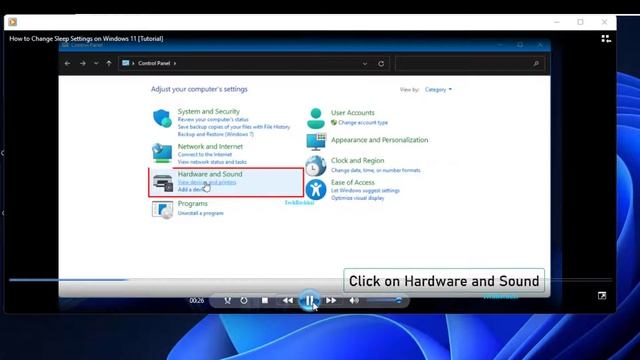
Task: Maximize the media player window
Action: [x=580, y=22]
